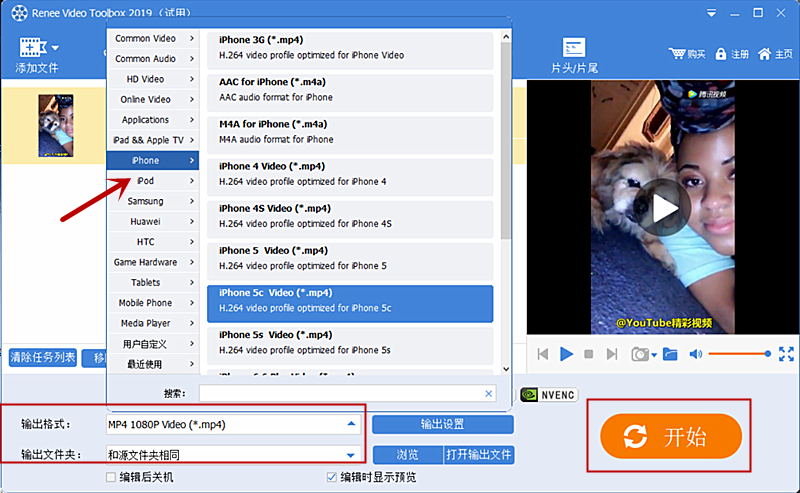Open the HTC category
The image size is (800, 493).
pos(153,242)
